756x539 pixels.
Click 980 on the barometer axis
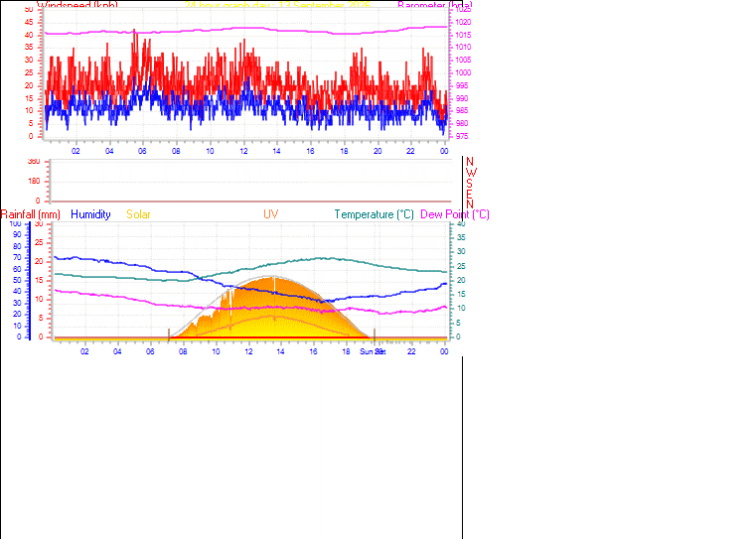point(462,123)
